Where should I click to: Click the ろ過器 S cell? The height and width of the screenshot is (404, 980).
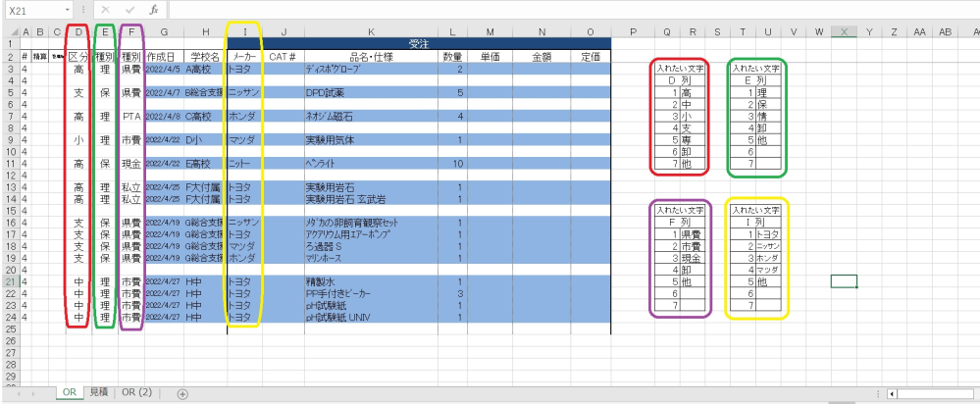click(371, 246)
